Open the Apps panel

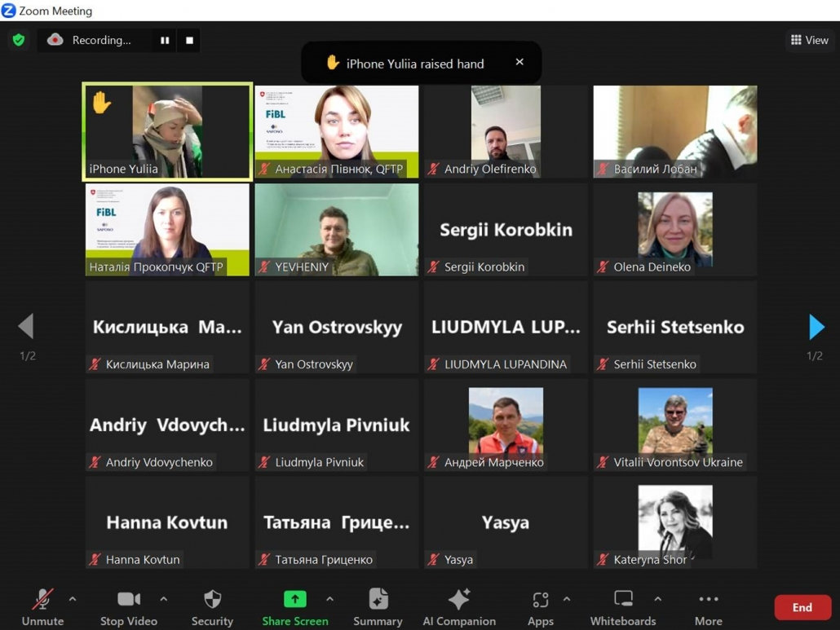click(x=540, y=607)
